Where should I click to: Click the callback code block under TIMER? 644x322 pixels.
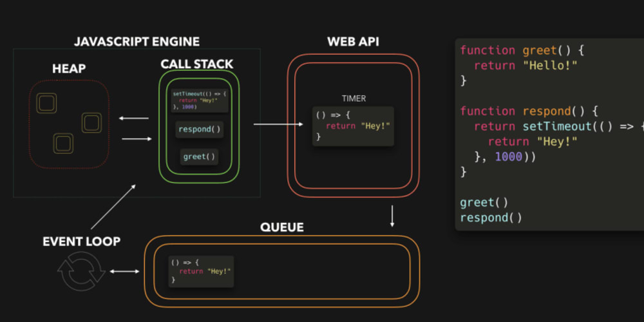tap(353, 126)
